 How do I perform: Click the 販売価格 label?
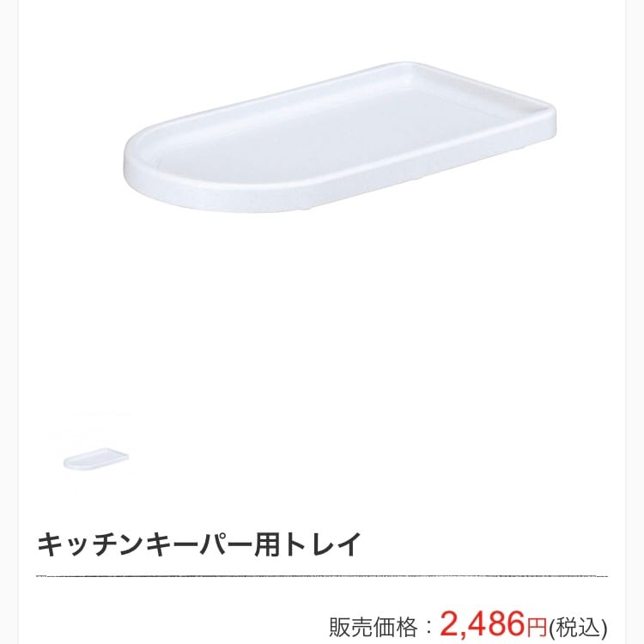click(373, 627)
